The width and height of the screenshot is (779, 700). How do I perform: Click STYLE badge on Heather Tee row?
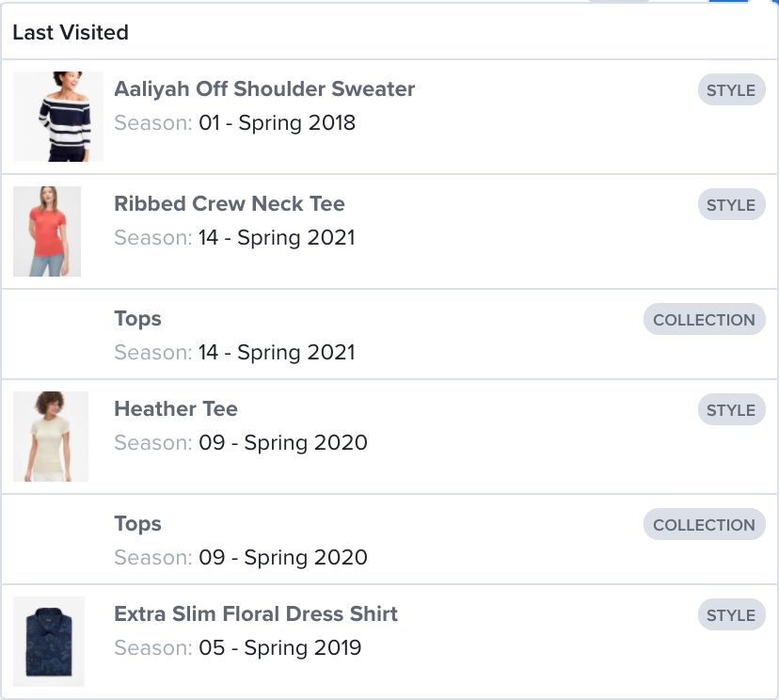[731, 410]
